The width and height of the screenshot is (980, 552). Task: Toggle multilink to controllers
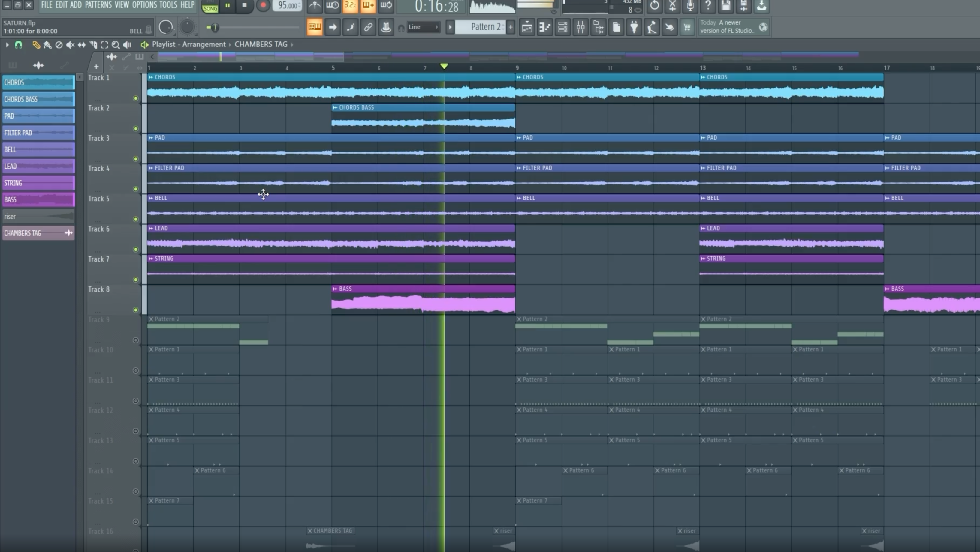pyautogui.click(x=386, y=27)
